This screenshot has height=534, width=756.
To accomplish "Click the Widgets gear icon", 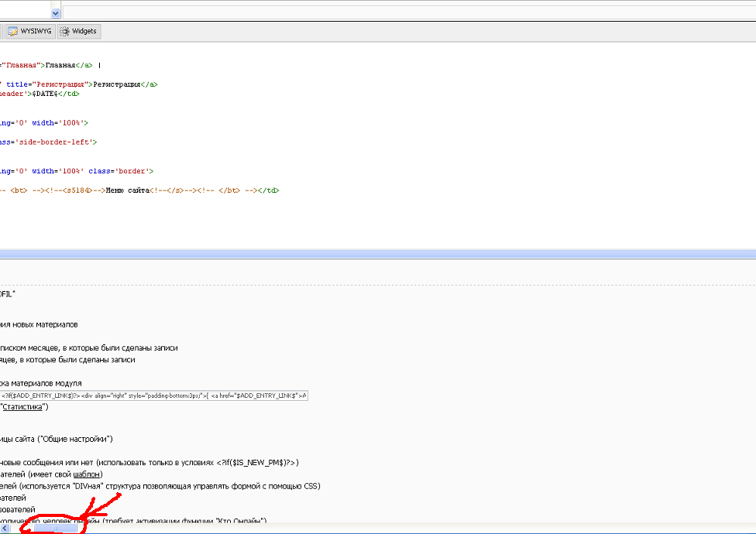I will [64, 32].
